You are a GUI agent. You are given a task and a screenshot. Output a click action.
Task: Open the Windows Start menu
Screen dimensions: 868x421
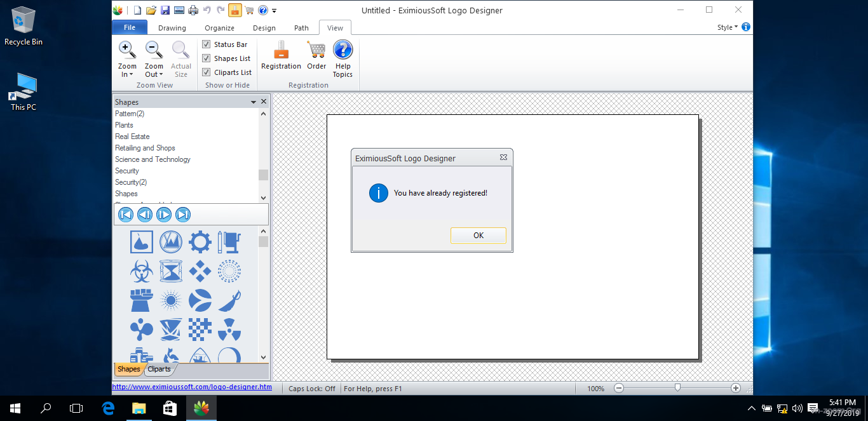15,408
